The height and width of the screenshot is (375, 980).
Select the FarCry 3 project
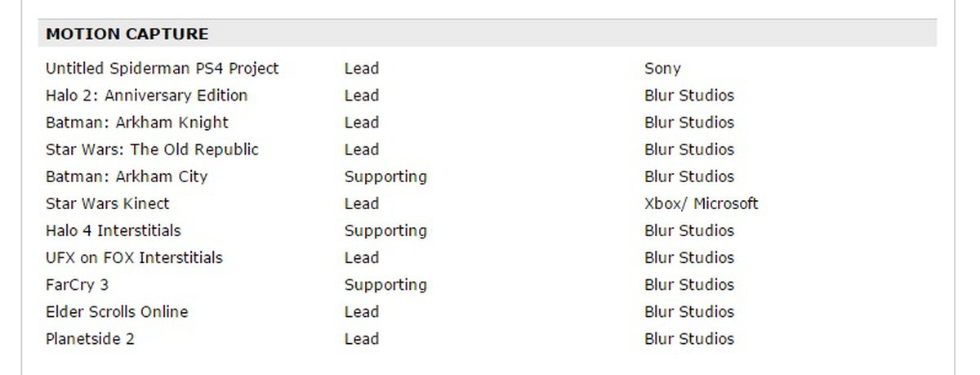click(77, 284)
